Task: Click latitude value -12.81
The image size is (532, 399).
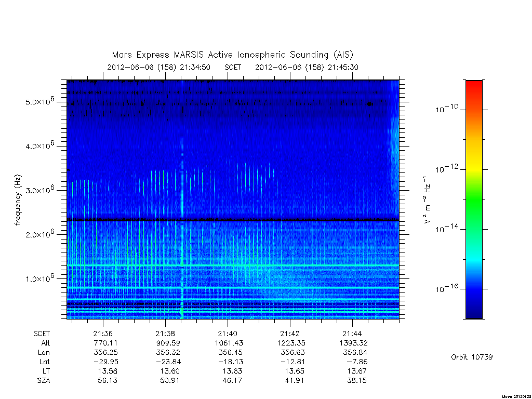Action: [x=293, y=362]
